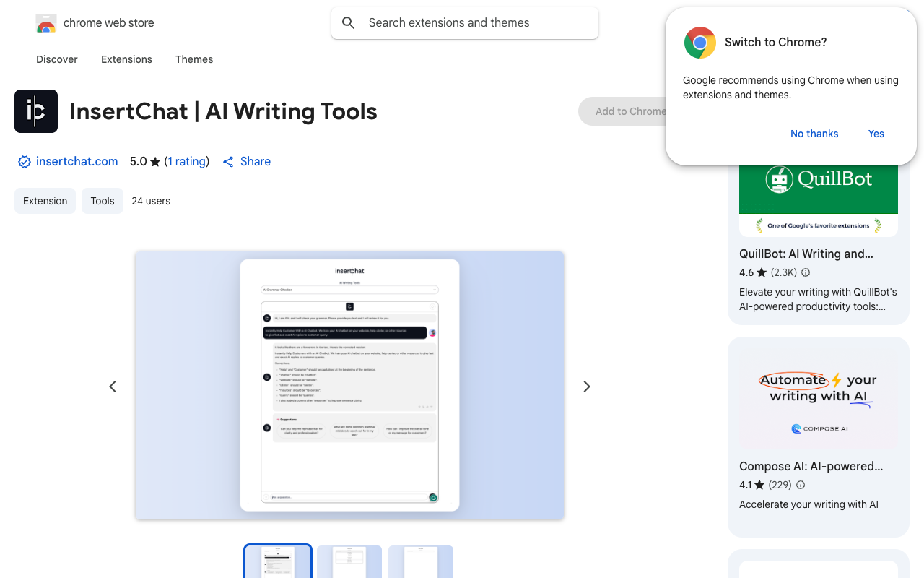Screen dimensions: 924x578
Task: Show the next screenshot with right arrow
Action: pos(587,387)
